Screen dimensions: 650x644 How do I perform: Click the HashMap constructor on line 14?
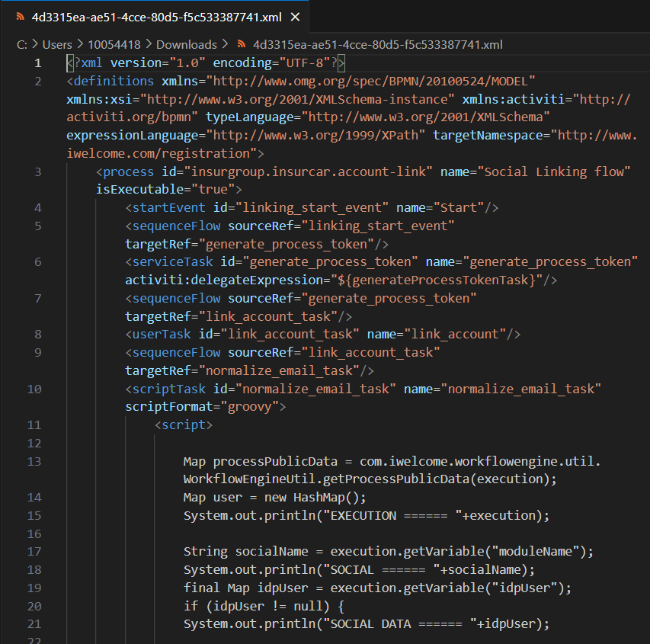pos(326,498)
